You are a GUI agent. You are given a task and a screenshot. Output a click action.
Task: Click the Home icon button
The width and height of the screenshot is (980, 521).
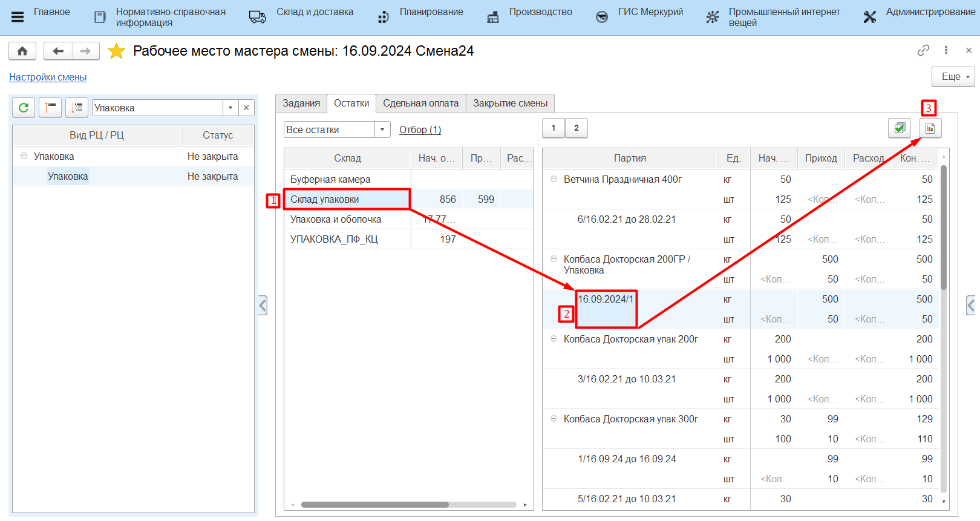22,51
